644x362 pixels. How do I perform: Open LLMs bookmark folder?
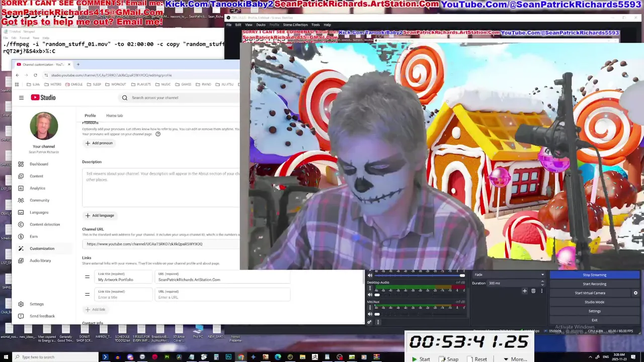click(x=32, y=84)
